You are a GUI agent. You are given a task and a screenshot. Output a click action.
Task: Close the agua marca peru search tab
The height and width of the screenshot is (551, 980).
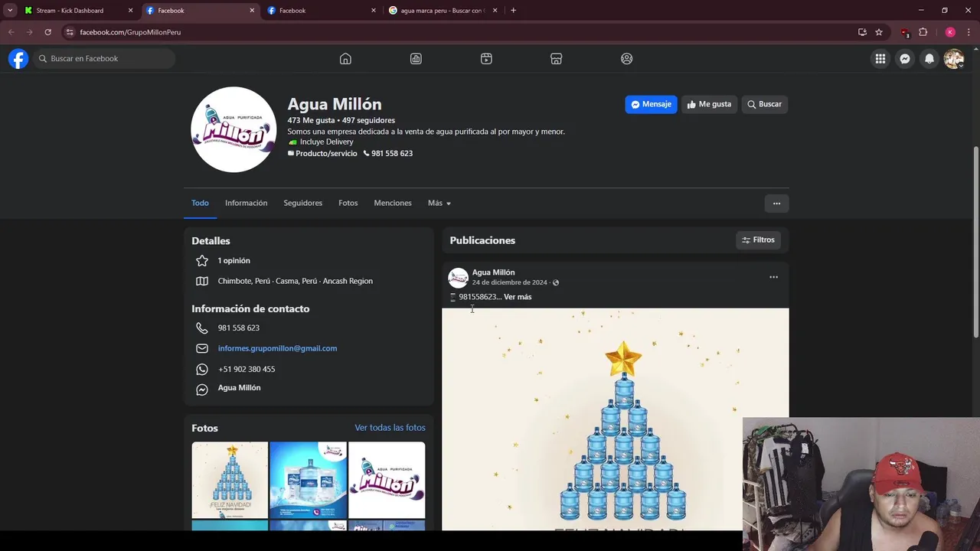(495, 11)
